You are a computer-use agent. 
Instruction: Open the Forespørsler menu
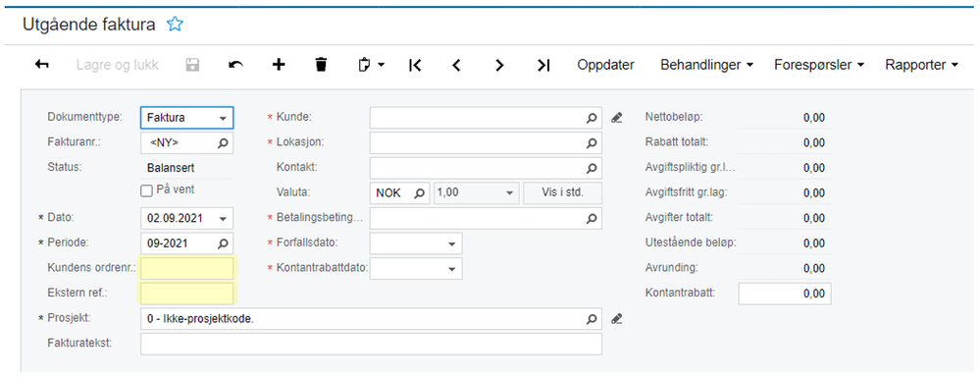(819, 65)
